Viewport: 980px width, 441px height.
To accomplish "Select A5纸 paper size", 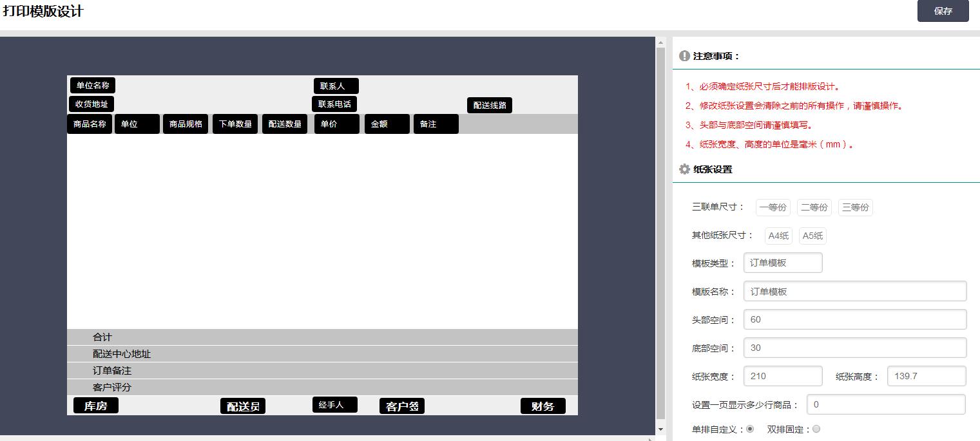I will [x=812, y=236].
